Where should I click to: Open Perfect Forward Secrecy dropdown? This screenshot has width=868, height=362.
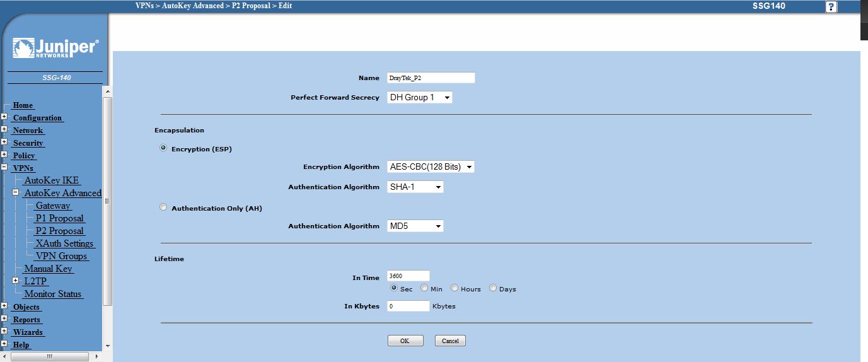click(419, 98)
